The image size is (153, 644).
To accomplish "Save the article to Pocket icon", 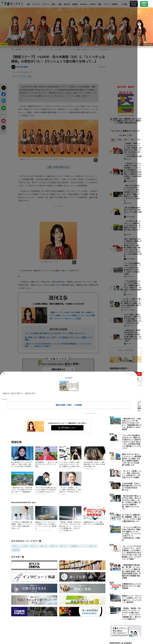I will pyautogui.click(x=4, y=121).
